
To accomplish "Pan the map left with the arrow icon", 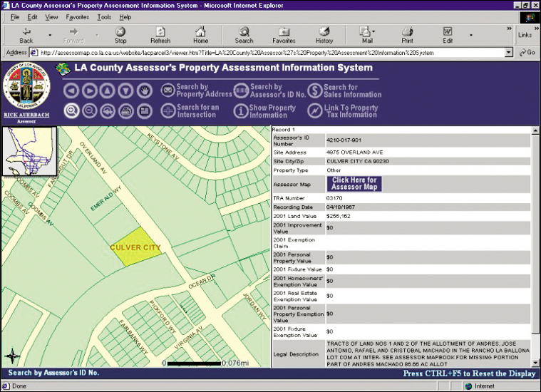I will coord(71,91).
